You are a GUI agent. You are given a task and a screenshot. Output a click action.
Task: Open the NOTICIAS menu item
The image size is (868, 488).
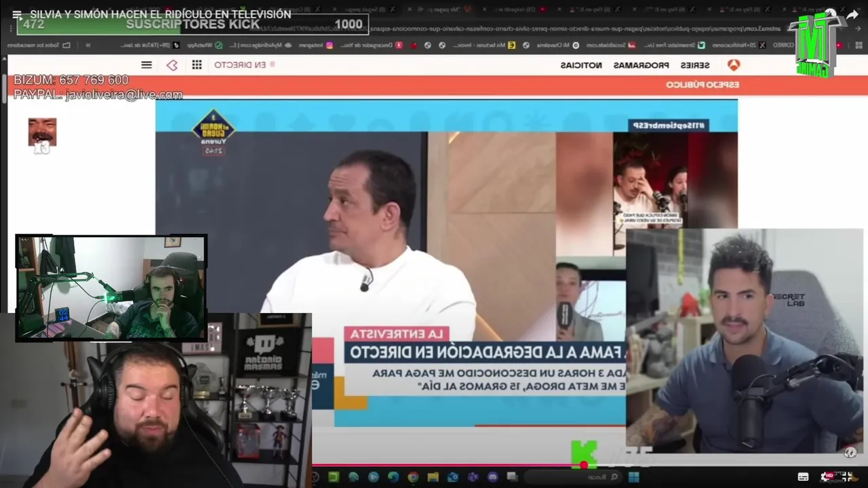581,65
